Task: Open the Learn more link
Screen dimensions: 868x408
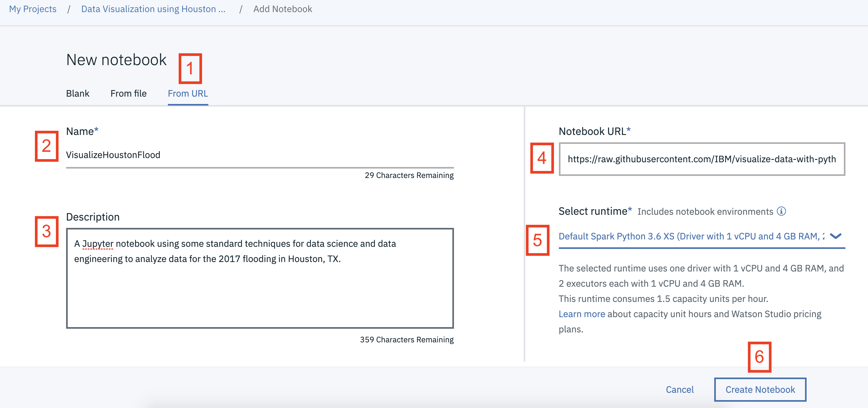Action: [x=581, y=314]
